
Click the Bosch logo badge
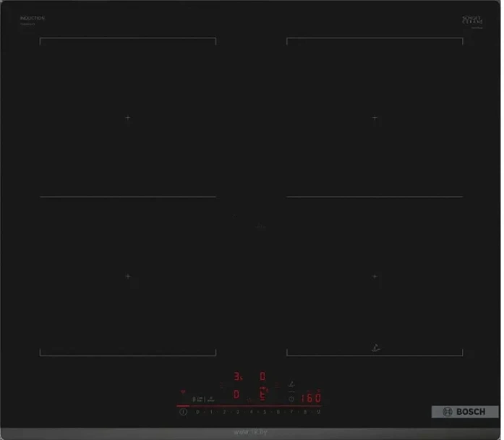coord(465,412)
